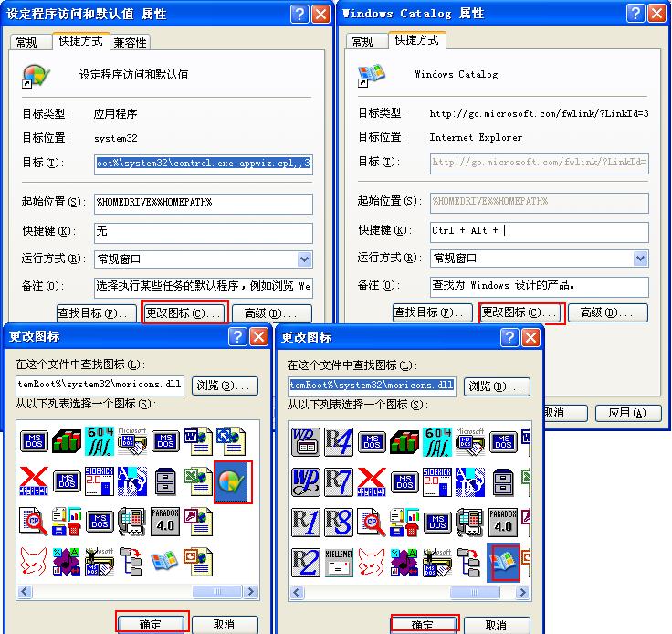Pick the PowerPoint document globe icon in left 更改图标 dialog
This screenshot has height=634, width=672.
197,562
